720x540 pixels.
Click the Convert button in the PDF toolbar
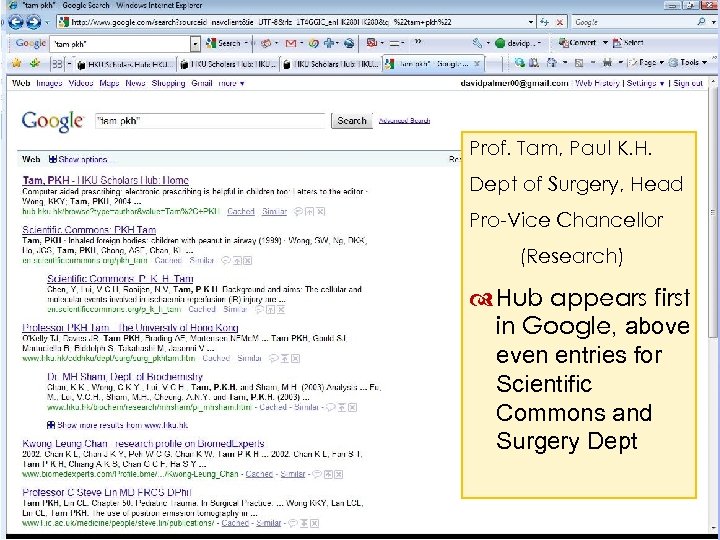[577, 43]
